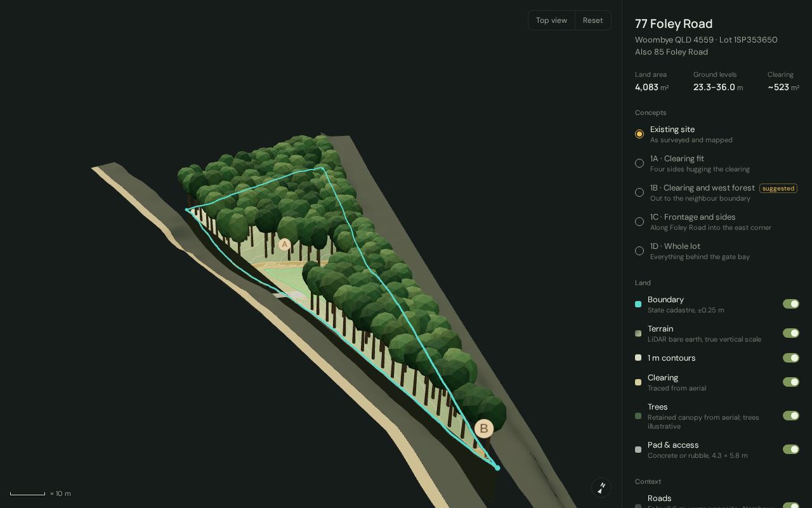The width and height of the screenshot is (812, 508).
Task: Click the Clearing value ~523 m²
Action: click(x=783, y=88)
